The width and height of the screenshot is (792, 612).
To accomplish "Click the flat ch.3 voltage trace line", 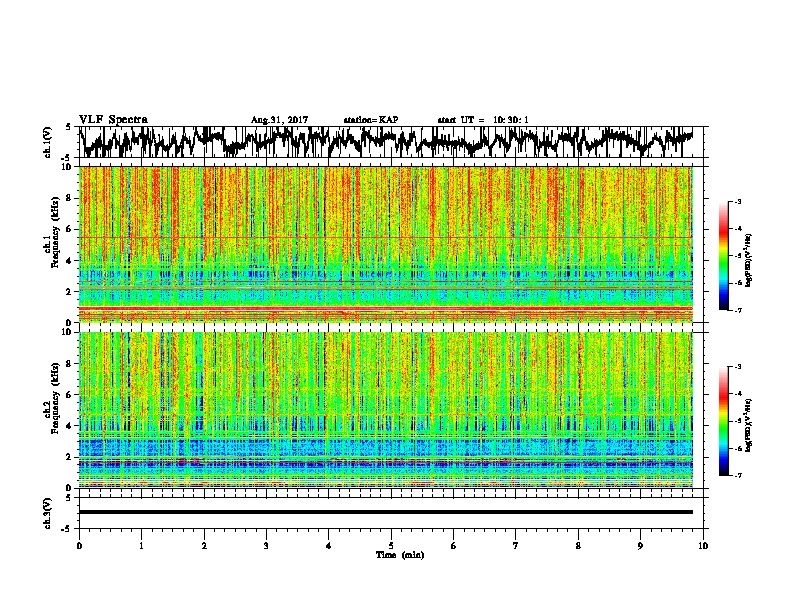I will (385, 512).
